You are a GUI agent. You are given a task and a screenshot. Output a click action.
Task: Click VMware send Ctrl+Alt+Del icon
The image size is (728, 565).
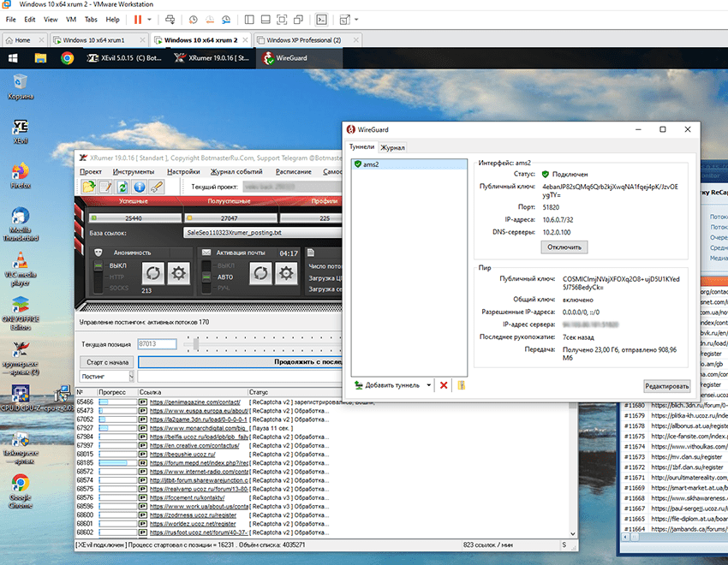coord(170,20)
